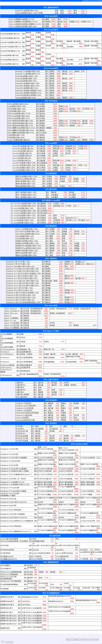
Task: Select the '华为 Mate50系列' header bar
Action: coord(51,30)
